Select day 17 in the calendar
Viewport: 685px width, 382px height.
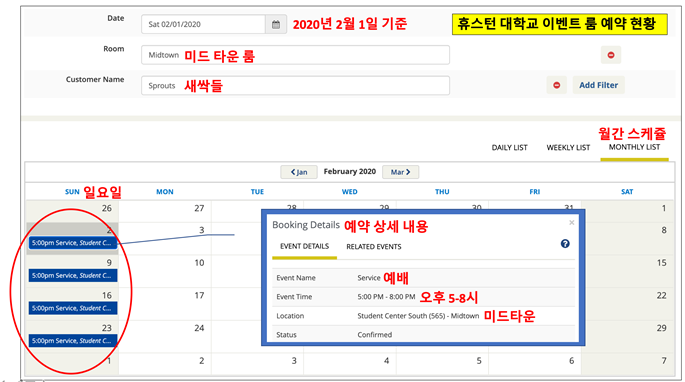(199, 296)
